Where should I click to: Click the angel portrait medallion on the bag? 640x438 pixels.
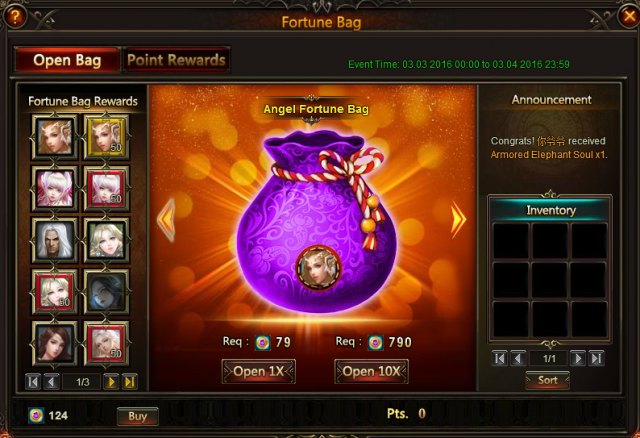318,268
